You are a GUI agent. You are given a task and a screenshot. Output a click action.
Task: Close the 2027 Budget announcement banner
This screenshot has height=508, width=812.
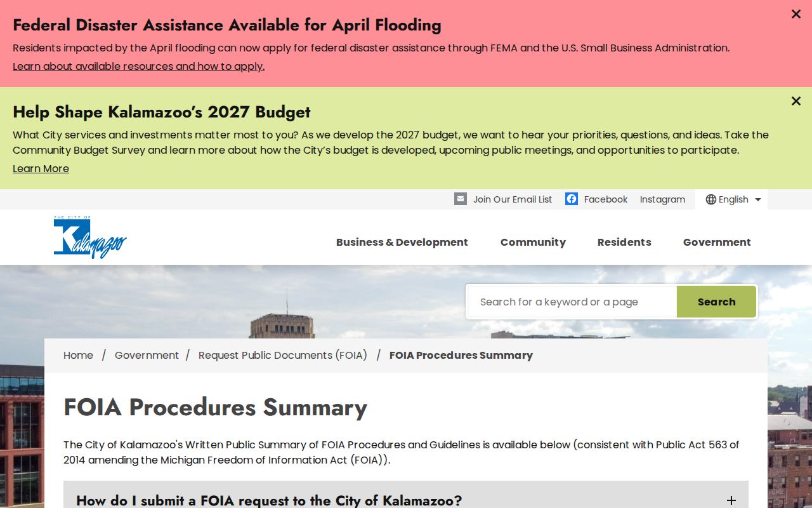796,101
